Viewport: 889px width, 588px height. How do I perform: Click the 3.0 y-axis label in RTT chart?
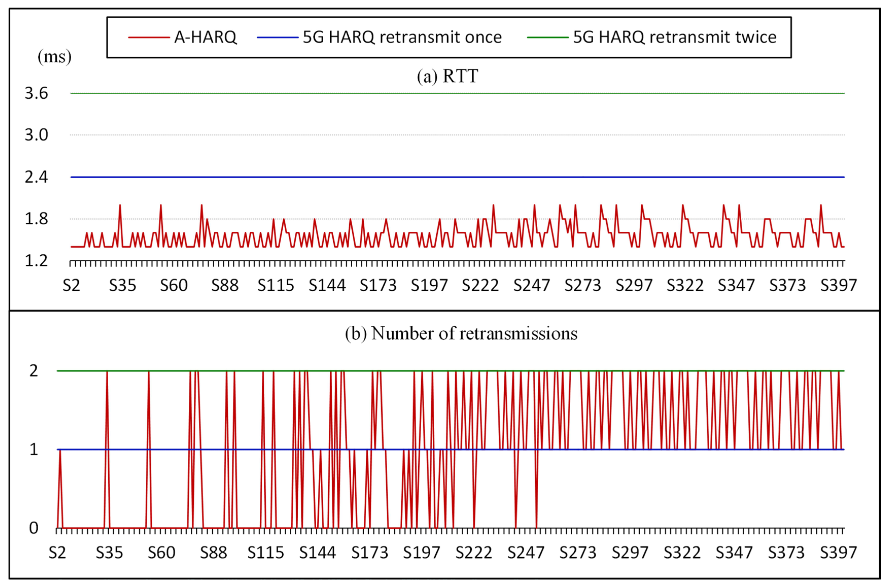[x=36, y=135]
